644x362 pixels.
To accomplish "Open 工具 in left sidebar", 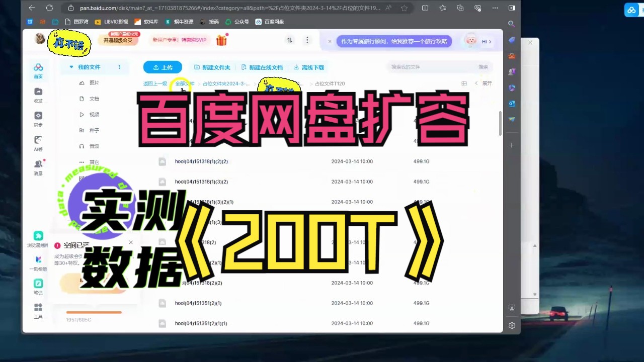I will 38,311.
